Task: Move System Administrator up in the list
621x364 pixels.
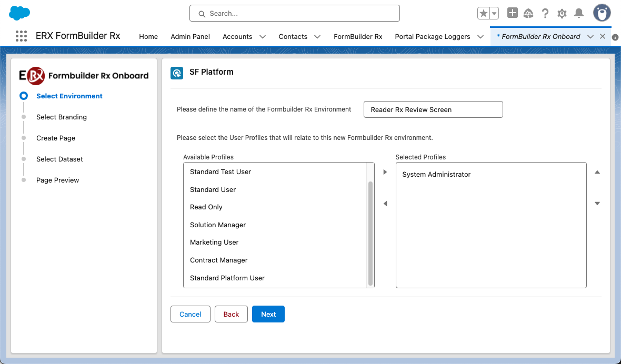Action: (x=597, y=172)
